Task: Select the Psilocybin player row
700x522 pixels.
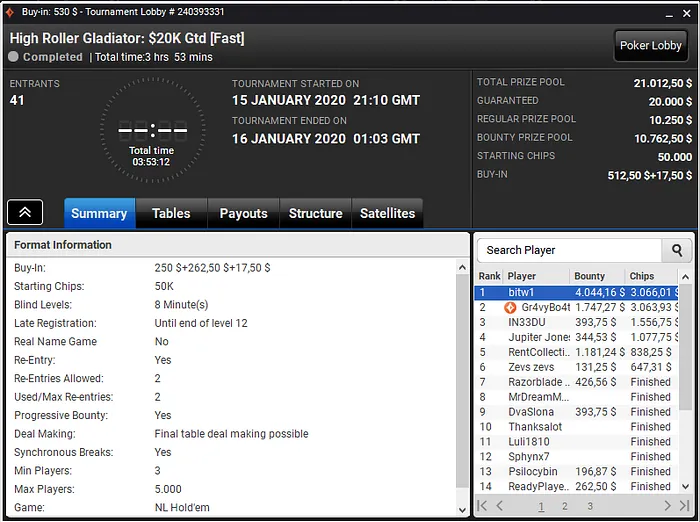Action: (x=577, y=472)
